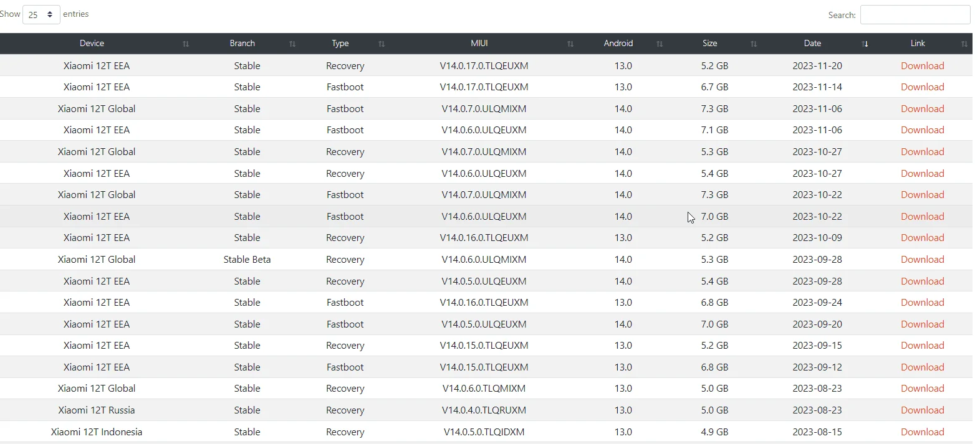The height and width of the screenshot is (444, 980).
Task: Sort by Type column arrows icon
Action: 382,44
